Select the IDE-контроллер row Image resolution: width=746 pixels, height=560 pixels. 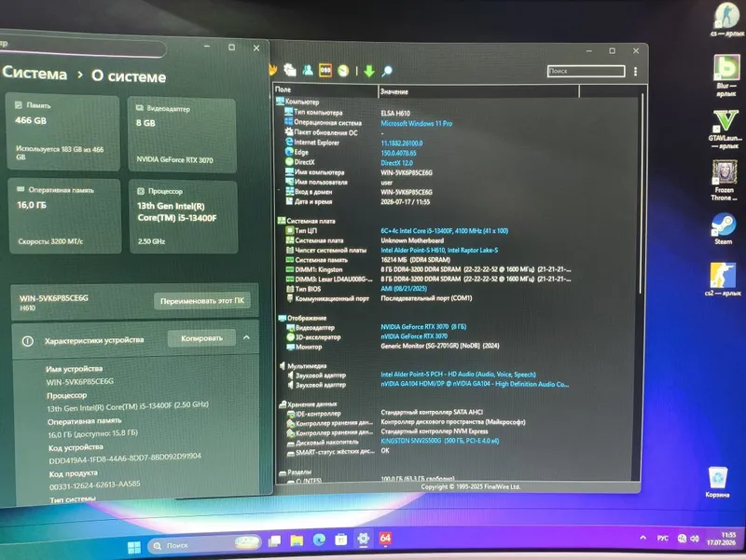pyautogui.click(x=385, y=413)
